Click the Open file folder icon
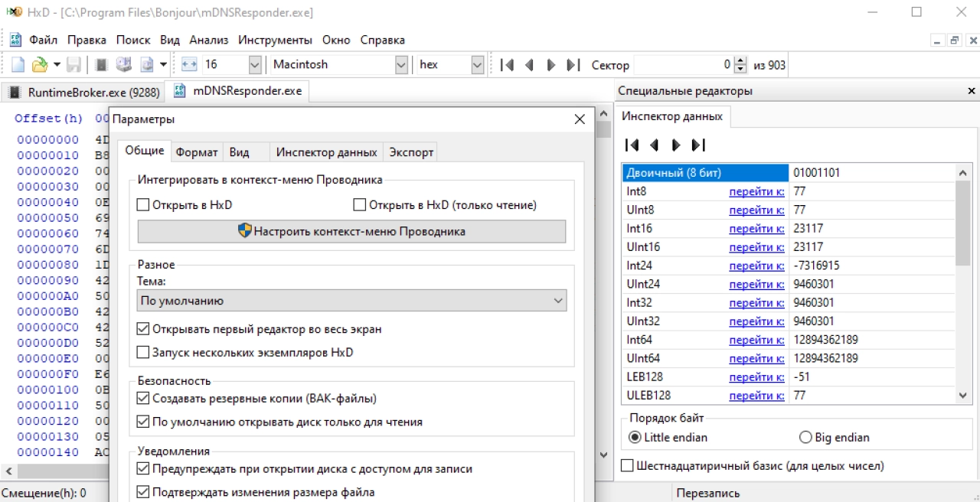Screen dimensions: 980x502 39,65
